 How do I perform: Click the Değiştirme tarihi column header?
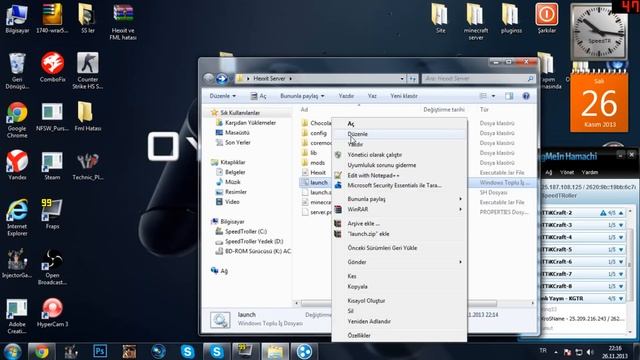[444, 109]
